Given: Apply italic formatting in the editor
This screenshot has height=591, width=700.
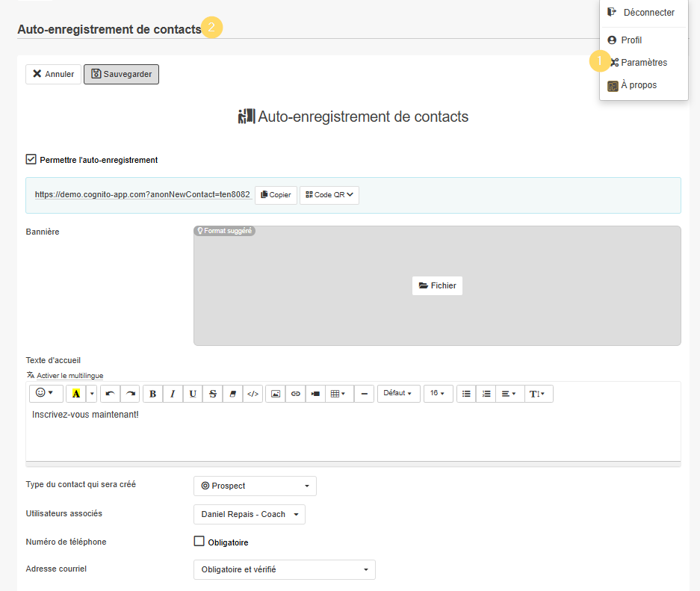Looking at the screenshot, I should click(x=173, y=394).
